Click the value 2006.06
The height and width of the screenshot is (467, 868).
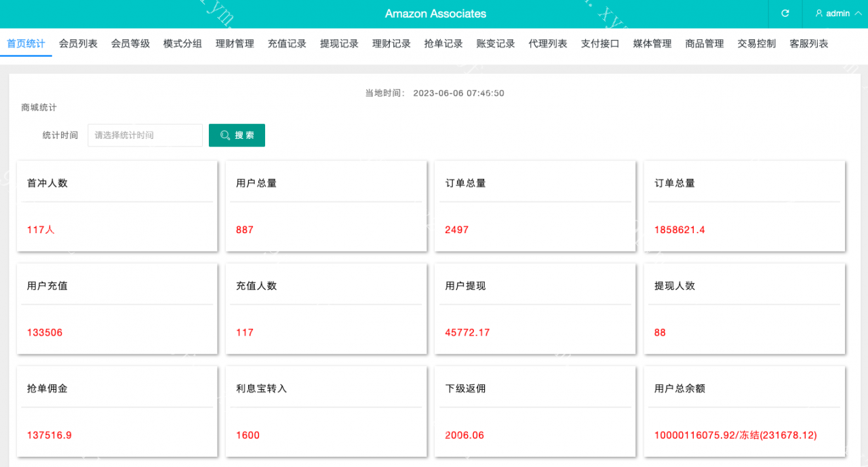pos(465,436)
